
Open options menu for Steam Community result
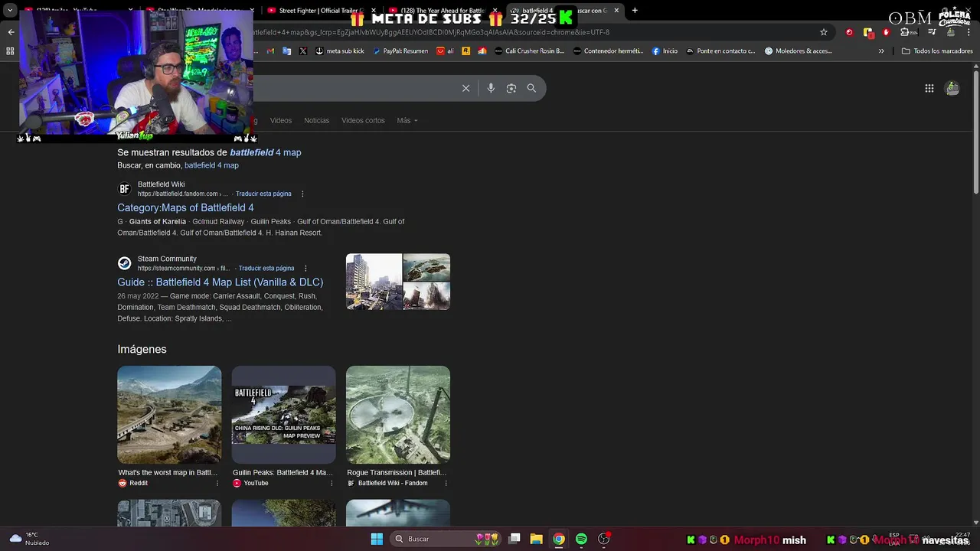[x=305, y=269]
